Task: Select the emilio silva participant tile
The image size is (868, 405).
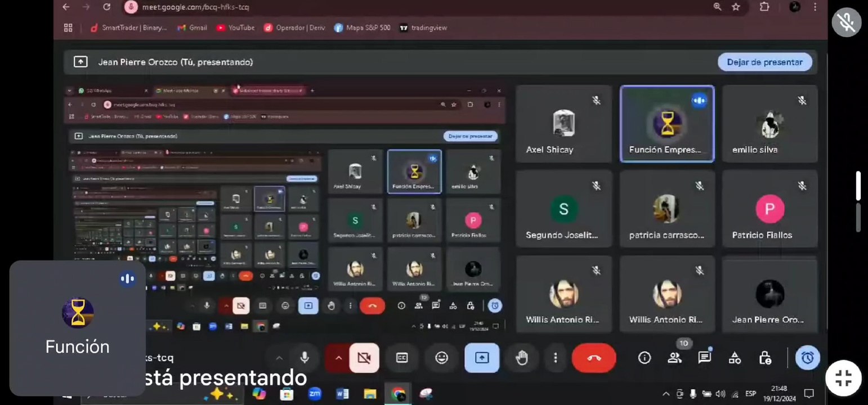Action: pyautogui.click(x=769, y=124)
